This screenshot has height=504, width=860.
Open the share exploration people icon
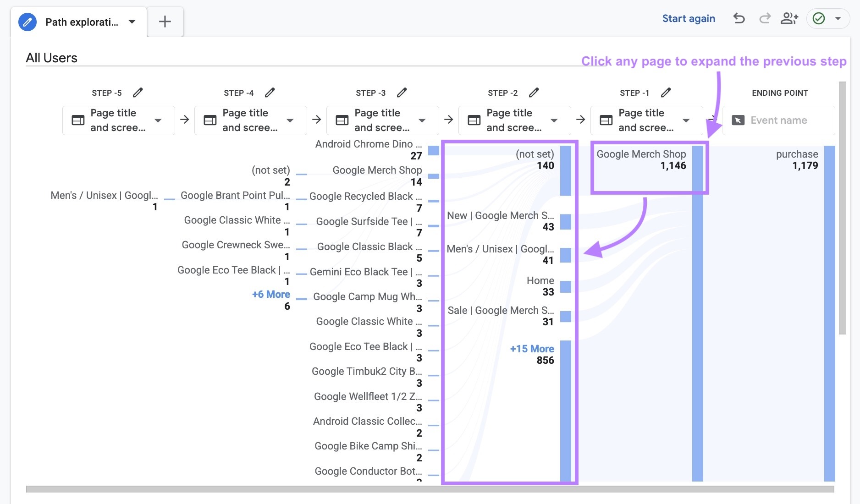point(789,18)
